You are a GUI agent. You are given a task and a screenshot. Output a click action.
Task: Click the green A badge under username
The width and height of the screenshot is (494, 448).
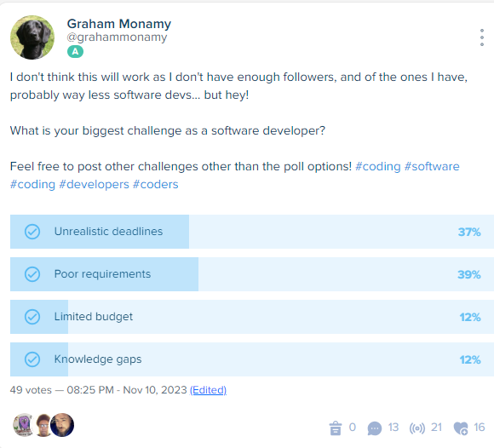[x=75, y=52]
